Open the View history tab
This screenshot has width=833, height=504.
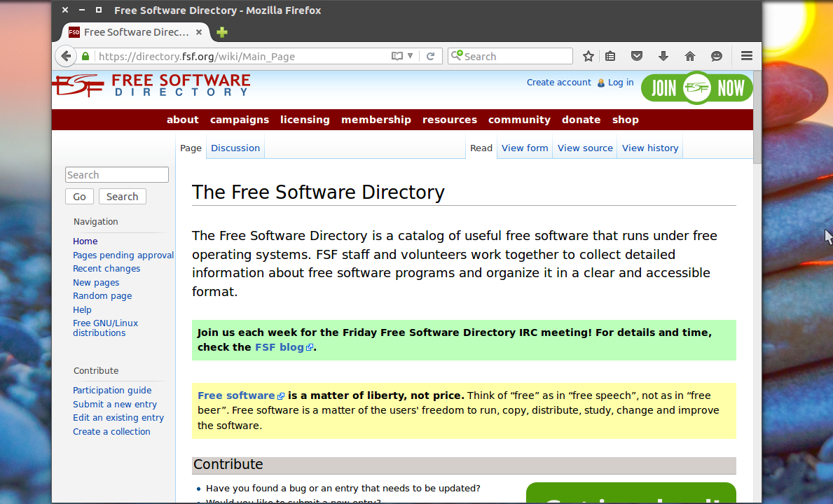coord(649,148)
